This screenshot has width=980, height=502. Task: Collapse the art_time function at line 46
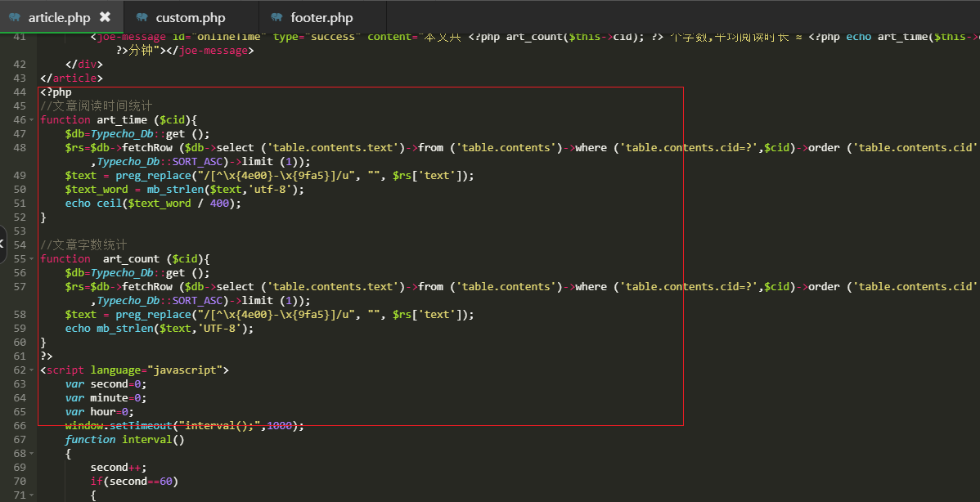coord(32,120)
